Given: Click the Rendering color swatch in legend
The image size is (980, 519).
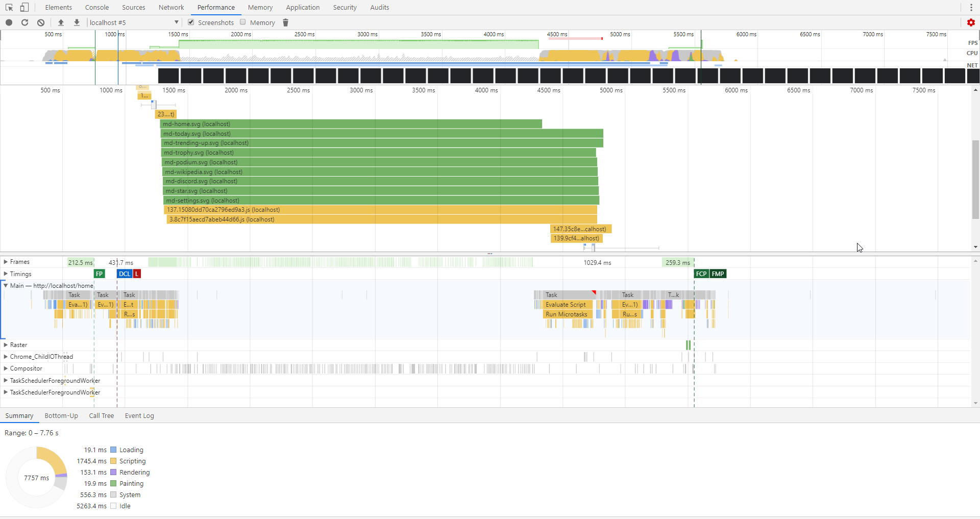Looking at the screenshot, I should (113, 473).
